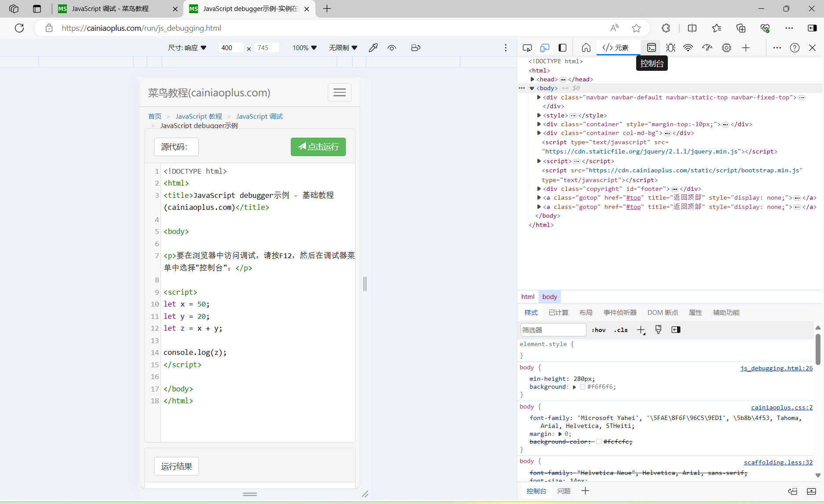Click new style rule plus icon

(x=641, y=330)
